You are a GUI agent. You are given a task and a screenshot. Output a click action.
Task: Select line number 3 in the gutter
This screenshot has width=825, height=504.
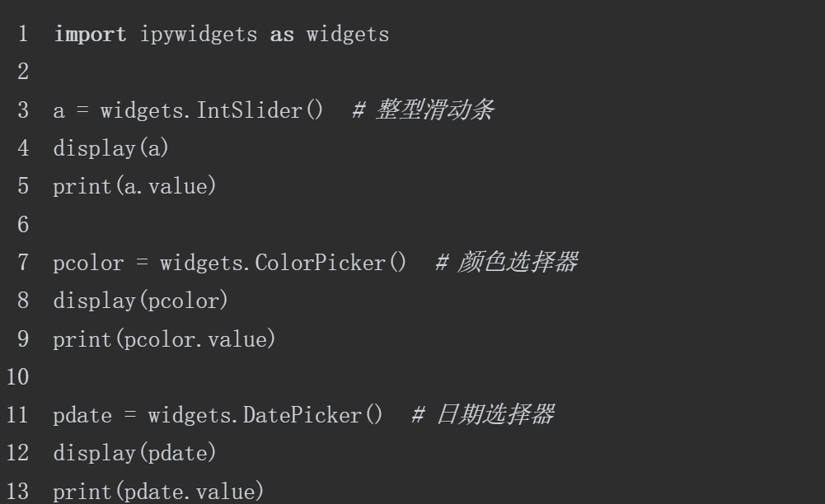pyautogui.click(x=22, y=112)
